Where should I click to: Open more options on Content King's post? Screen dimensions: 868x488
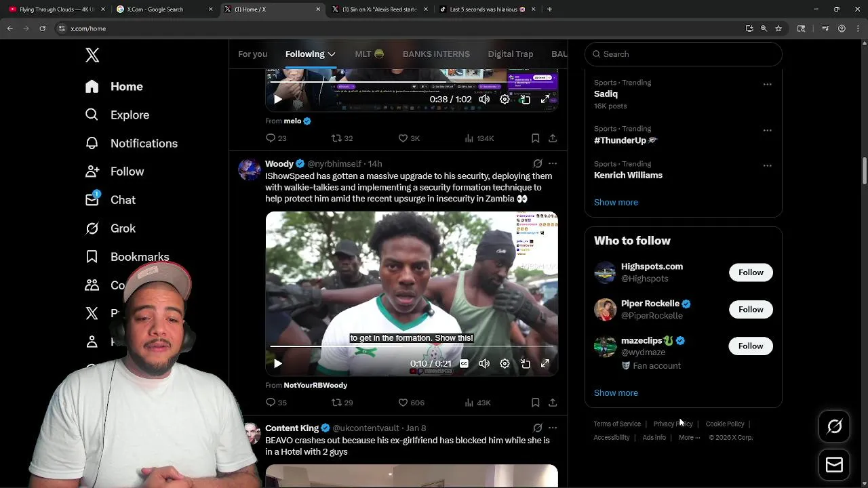(x=553, y=428)
